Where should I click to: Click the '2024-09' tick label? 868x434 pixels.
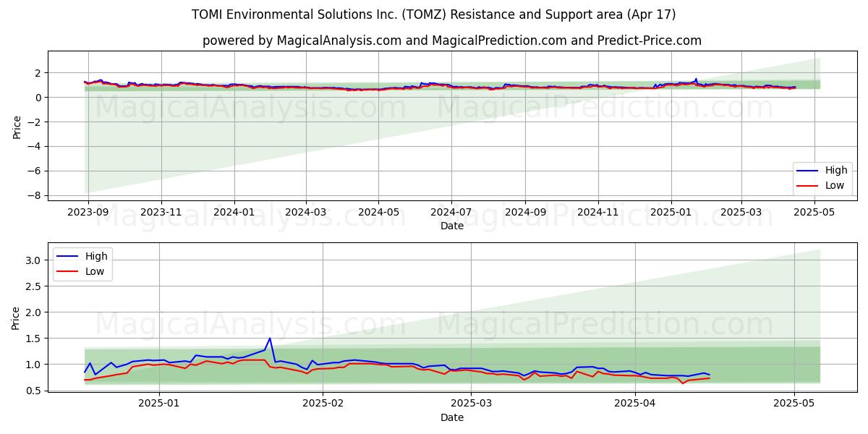pyautogui.click(x=525, y=213)
